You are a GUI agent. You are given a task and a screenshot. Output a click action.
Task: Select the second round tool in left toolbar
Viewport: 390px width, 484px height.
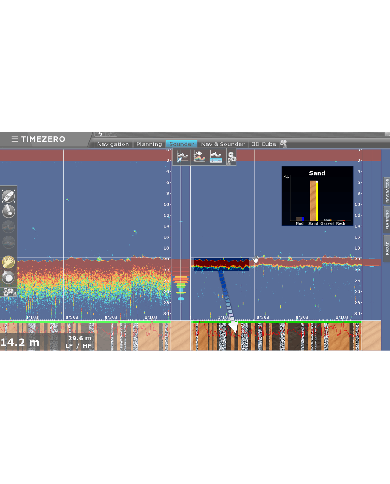(8, 211)
